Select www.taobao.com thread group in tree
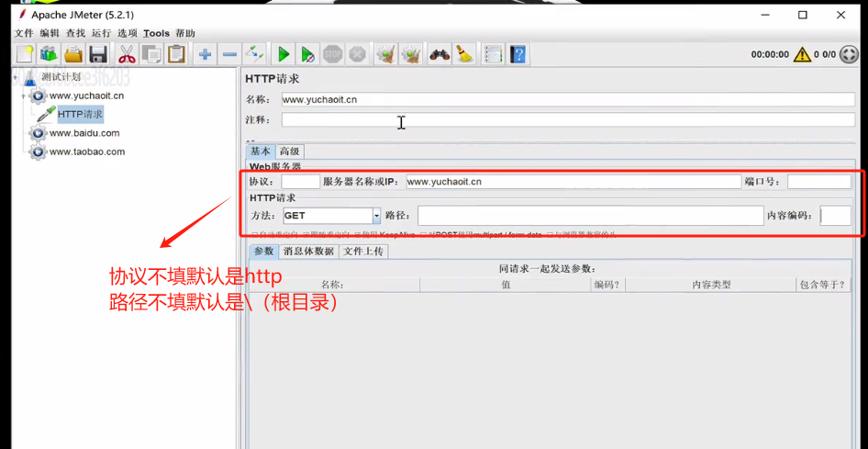This screenshot has width=868, height=449. 87,152
